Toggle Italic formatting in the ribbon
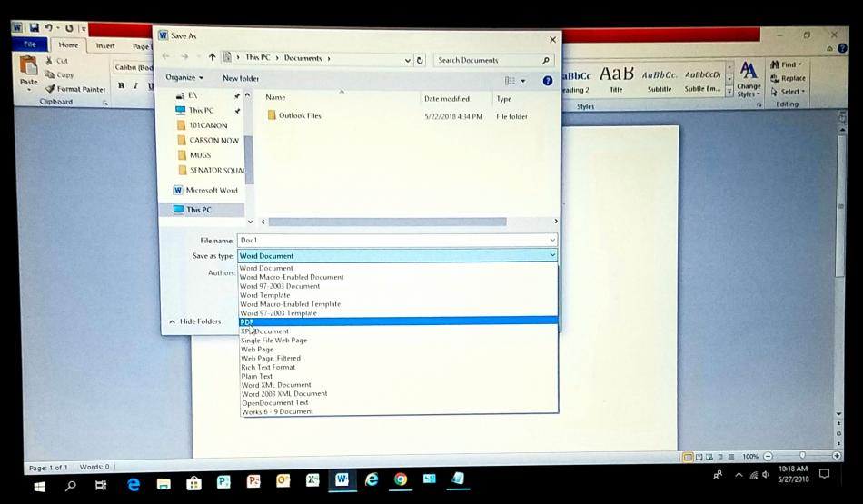 [135, 85]
